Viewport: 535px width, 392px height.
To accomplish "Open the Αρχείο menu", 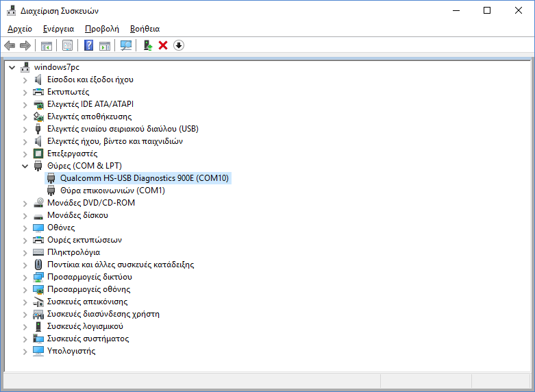I will pyautogui.click(x=20, y=29).
